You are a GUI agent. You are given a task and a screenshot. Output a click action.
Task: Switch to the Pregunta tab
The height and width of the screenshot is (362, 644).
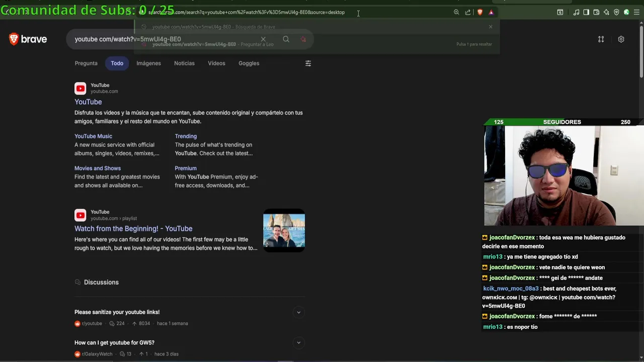[86, 63]
